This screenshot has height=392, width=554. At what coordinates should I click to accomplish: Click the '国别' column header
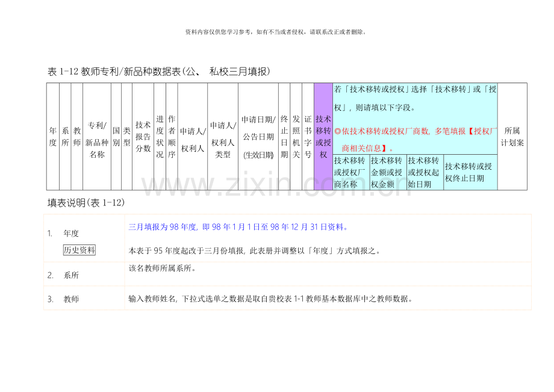click(x=116, y=137)
